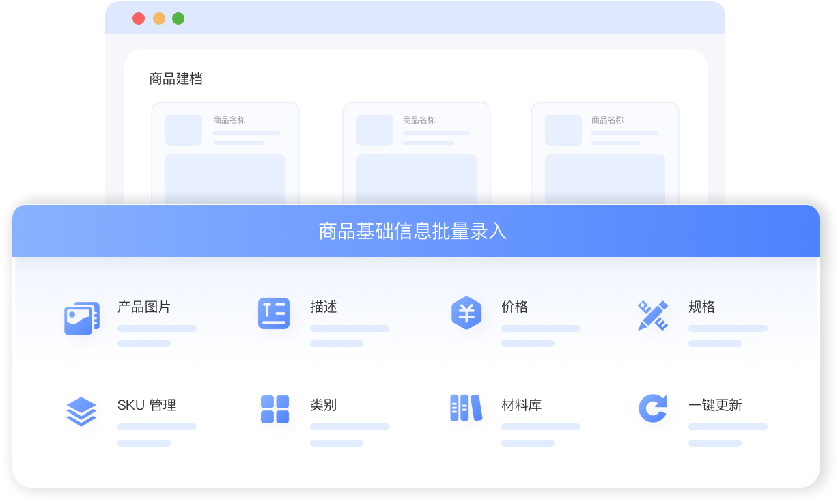The width and height of the screenshot is (840, 504).
Task: Click the 规格 pencil and ruler icon
Action: [x=653, y=316]
